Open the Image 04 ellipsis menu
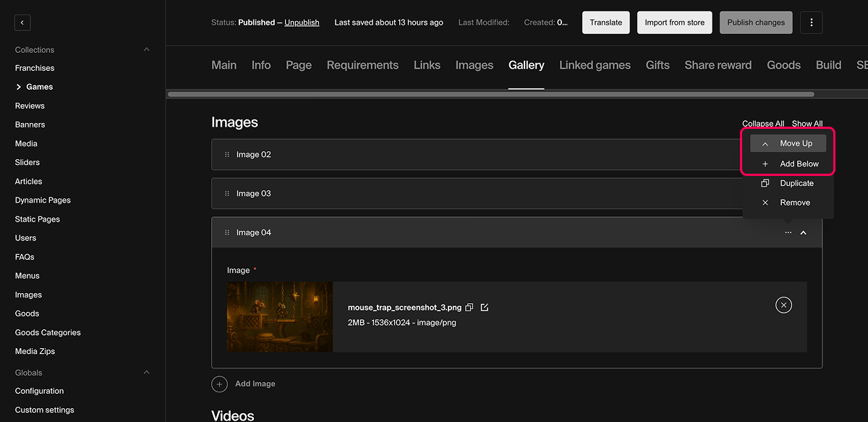Viewport: 868px width, 422px height. [788, 233]
